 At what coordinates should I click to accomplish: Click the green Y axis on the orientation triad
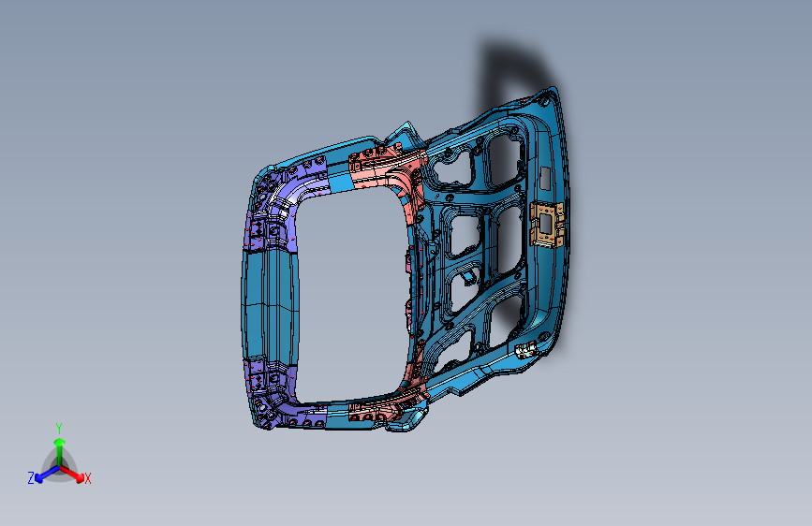(x=60, y=450)
